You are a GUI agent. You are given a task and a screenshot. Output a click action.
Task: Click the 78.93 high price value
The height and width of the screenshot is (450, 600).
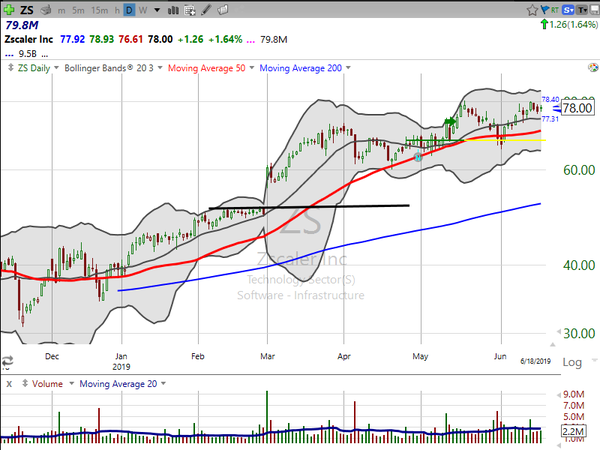pyautogui.click(x=101, y=39)
